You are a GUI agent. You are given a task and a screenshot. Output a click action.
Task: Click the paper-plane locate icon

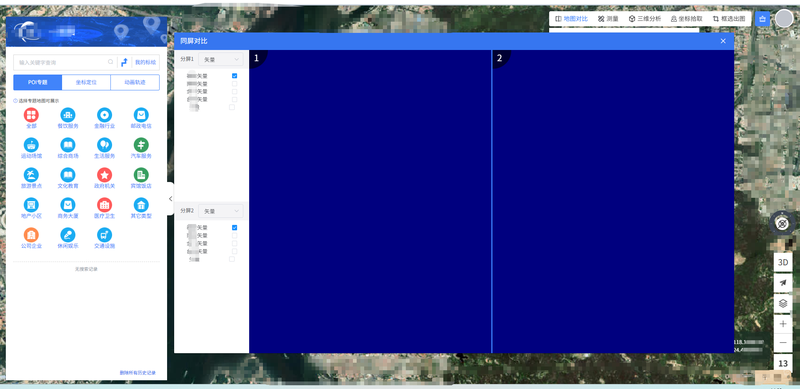pyautogui.click(x=783, y=283)
